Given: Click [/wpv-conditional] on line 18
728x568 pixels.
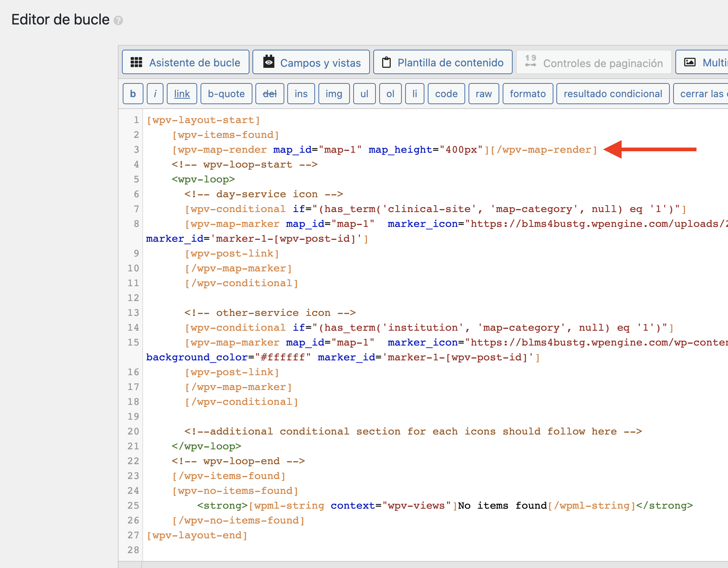Looking at the screenshot, I should (241, 402).
